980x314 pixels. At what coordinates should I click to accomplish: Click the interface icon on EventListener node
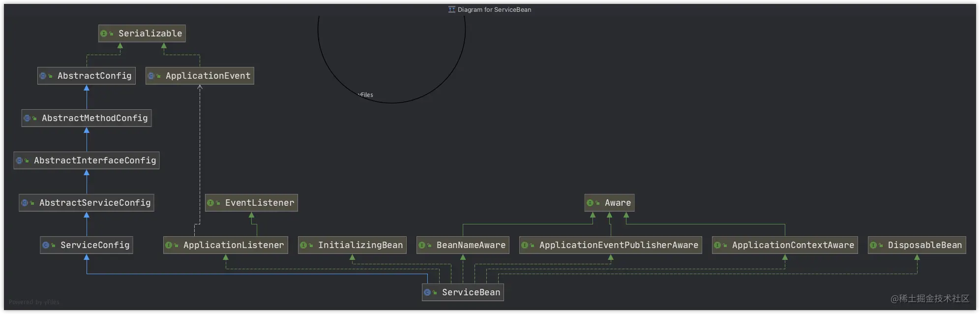click(x=210, y=203)
